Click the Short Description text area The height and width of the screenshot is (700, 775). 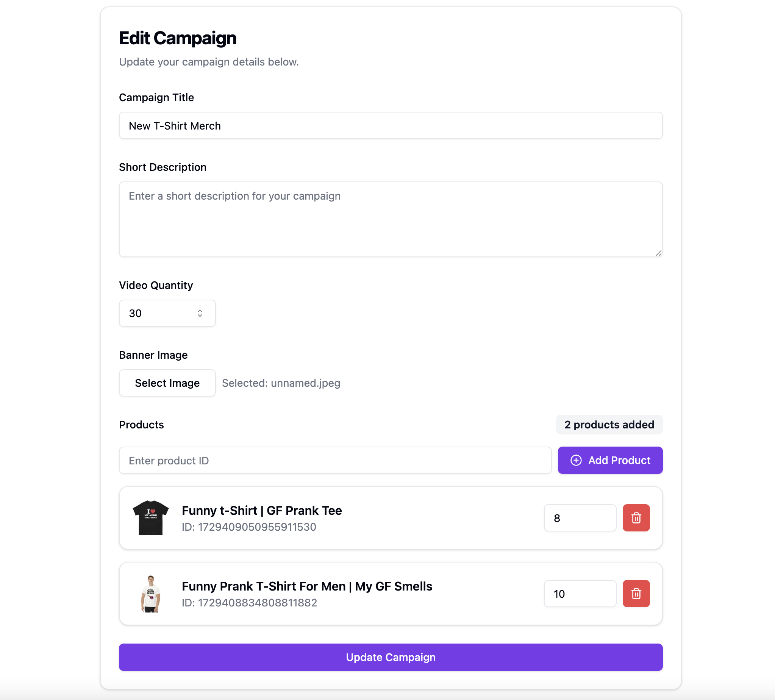point(391,219)
